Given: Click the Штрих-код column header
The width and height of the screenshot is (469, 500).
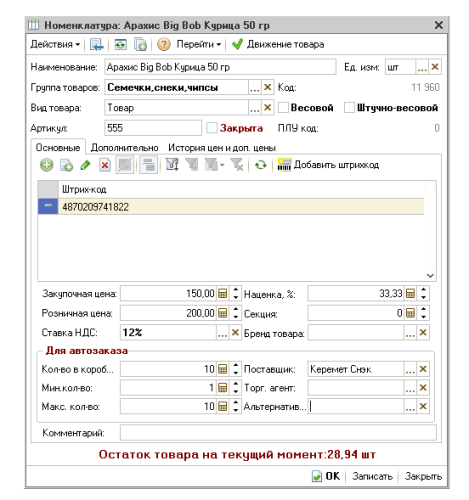Looking at the screenshot, I should pyautogui.click(x=242, y=189).
